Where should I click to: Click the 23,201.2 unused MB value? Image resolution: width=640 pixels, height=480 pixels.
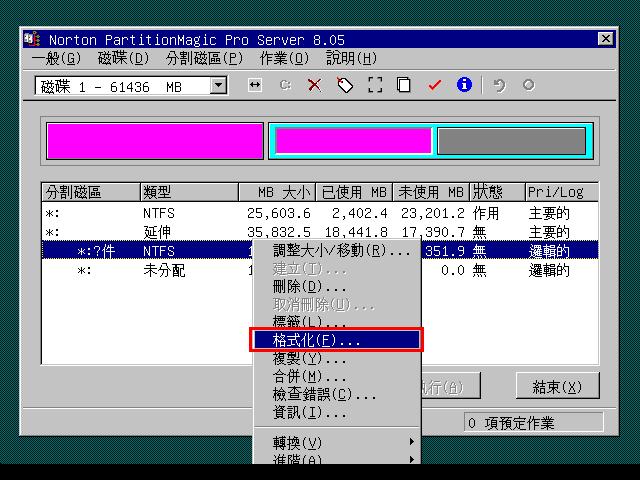[x=433, y=213]
